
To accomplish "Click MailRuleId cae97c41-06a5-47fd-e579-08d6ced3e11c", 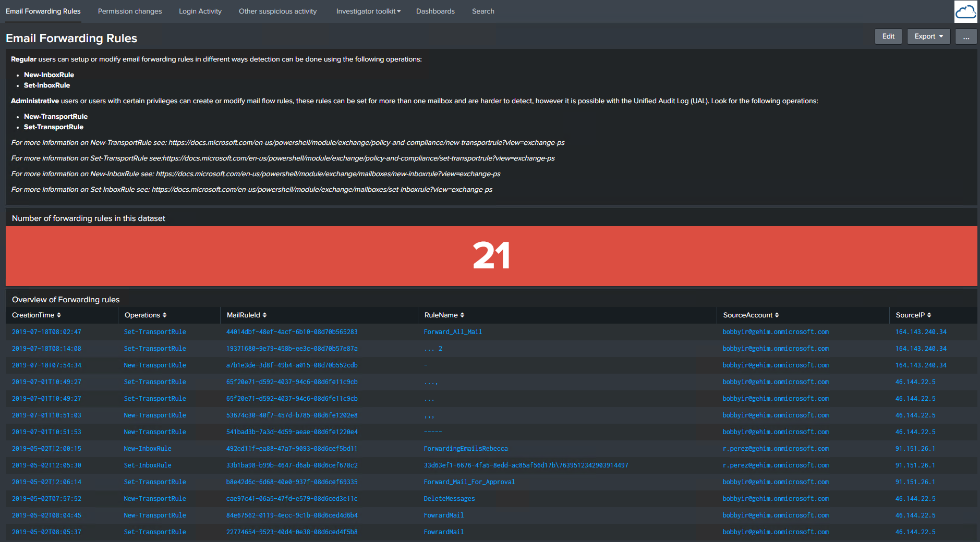I will click(x=292, y=499).
